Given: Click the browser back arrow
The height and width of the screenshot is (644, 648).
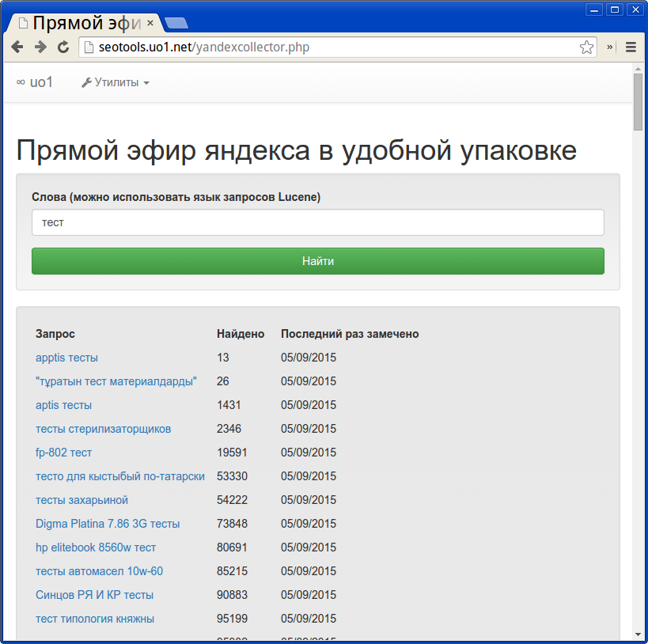Looking at the screenshot, I should click(17, 47).
